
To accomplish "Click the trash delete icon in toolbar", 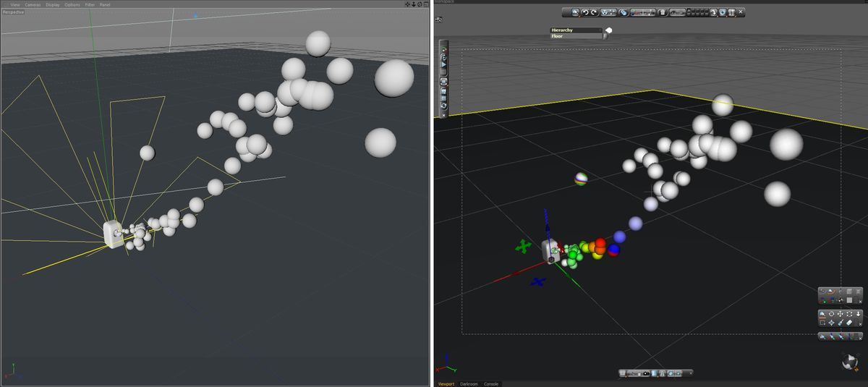I will (663, 12).
